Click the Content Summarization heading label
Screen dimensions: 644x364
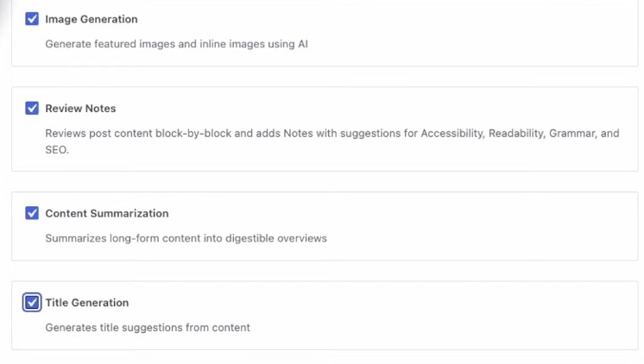coord(106,213)
